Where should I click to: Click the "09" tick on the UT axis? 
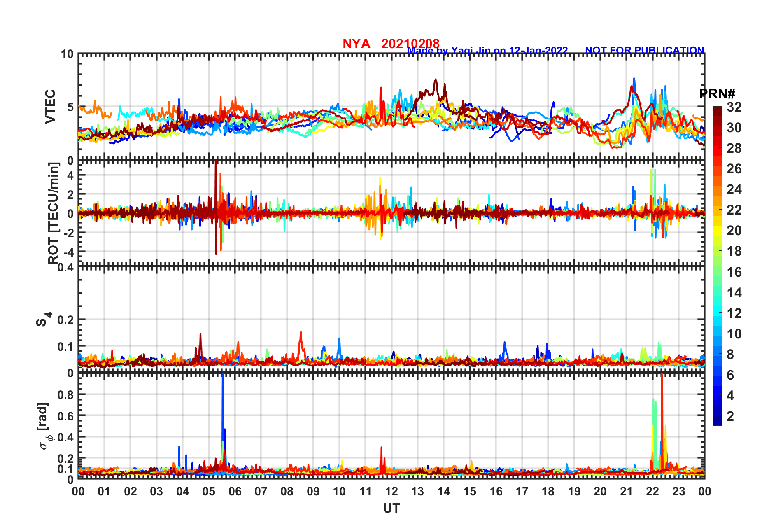(x=313, y=491)
